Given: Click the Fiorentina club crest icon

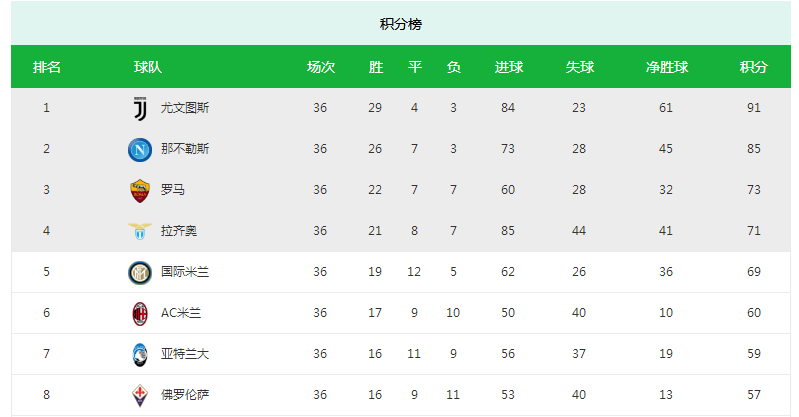Looking at the screenshot, I should (x=139, y=395).
